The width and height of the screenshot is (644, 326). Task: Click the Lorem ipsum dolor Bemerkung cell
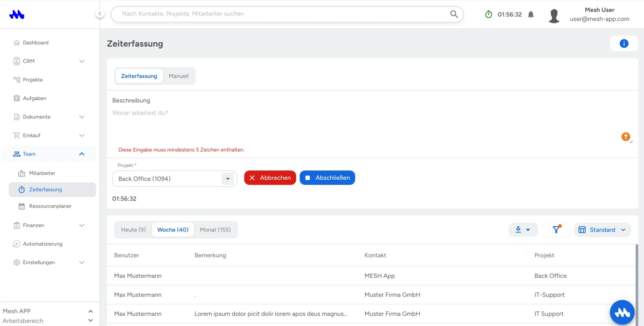point(271,314)
